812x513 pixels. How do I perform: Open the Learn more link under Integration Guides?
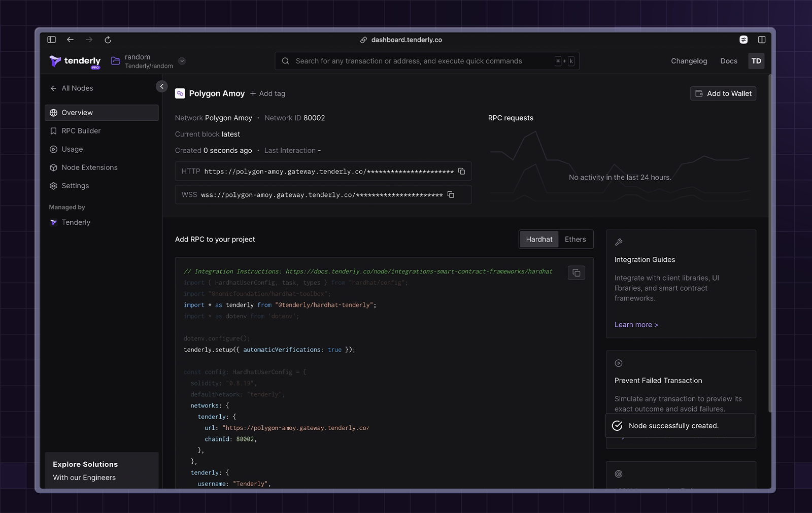[x=636, y=325]
